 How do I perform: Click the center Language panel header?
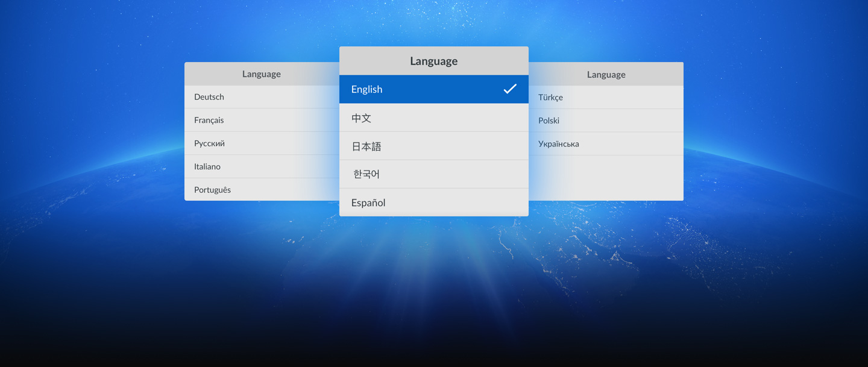tap(433, 60)
